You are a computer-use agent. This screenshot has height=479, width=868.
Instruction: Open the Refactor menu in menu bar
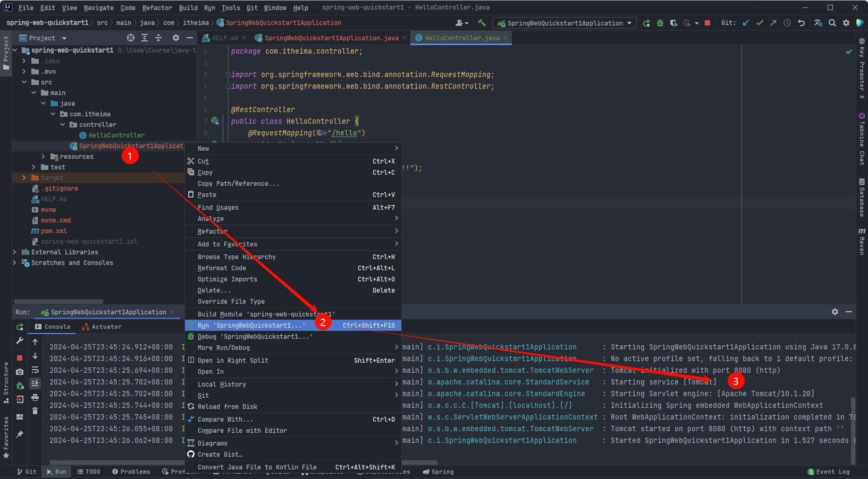point(157,7)
